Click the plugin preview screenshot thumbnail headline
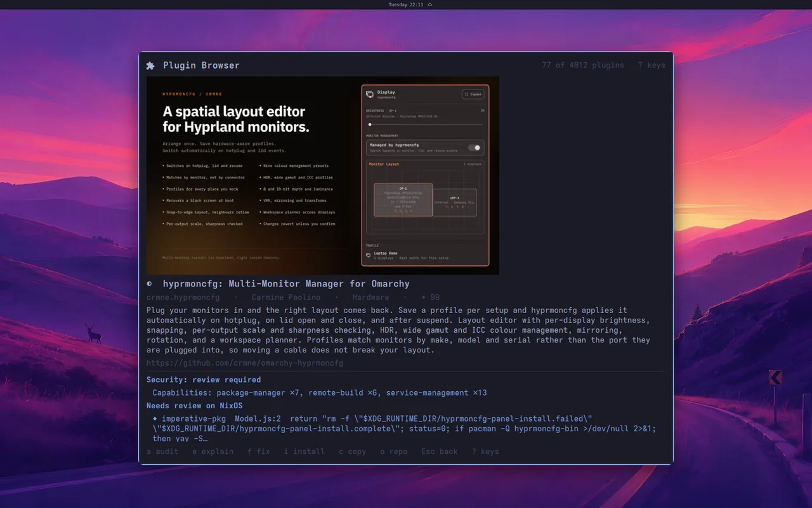Image resolution: width=812 pixels, height=508 pixels. tap(236, 119)
